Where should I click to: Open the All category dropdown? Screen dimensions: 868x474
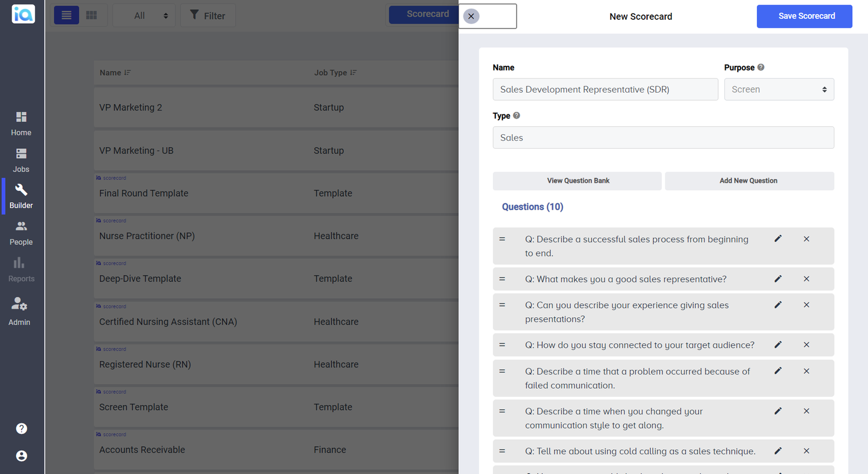(144, 14)
